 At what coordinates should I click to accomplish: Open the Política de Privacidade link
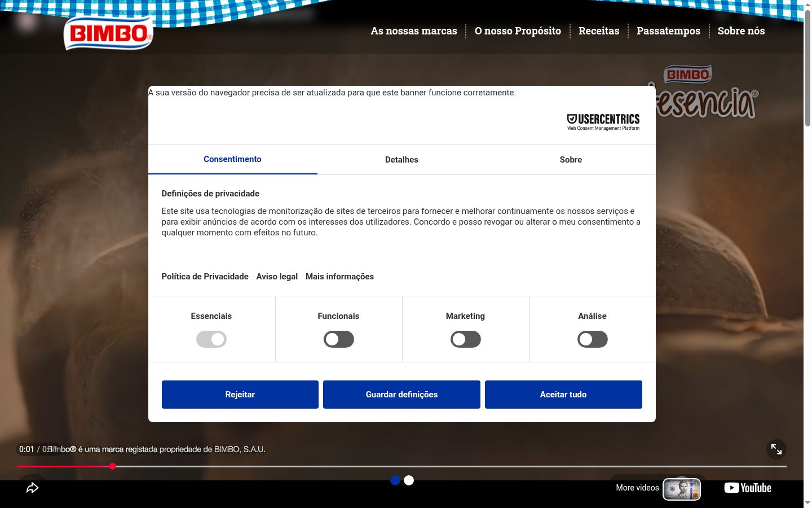click(x=205, y=277)
